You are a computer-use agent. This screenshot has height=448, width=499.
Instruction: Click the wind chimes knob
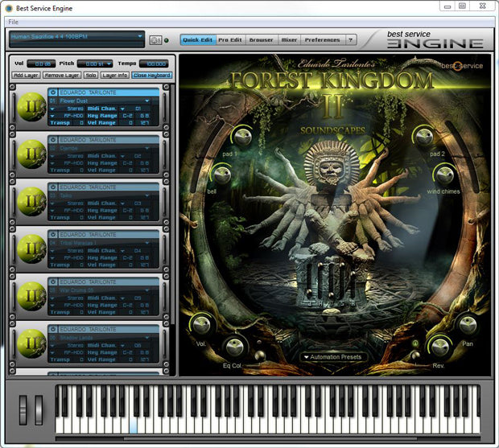click(443, 174)
